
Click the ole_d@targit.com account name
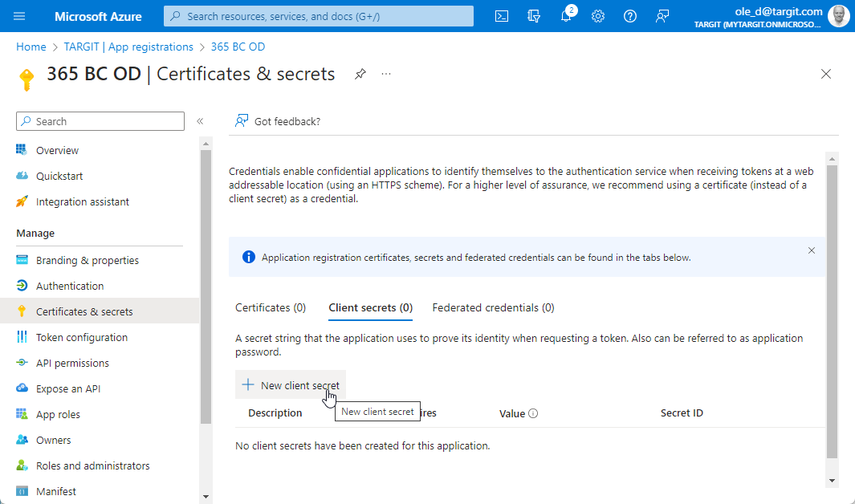coord(779,11)
